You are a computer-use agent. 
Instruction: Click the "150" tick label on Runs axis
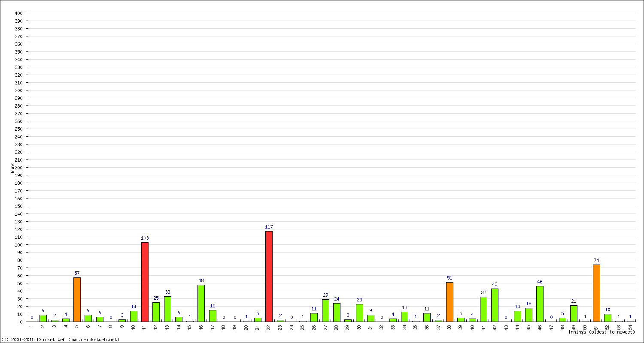(18, 206)
